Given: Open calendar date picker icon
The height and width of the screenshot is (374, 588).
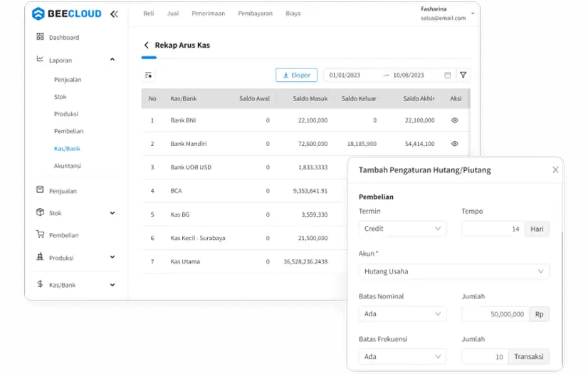Looking at the screenshot, I should point(447,76).
